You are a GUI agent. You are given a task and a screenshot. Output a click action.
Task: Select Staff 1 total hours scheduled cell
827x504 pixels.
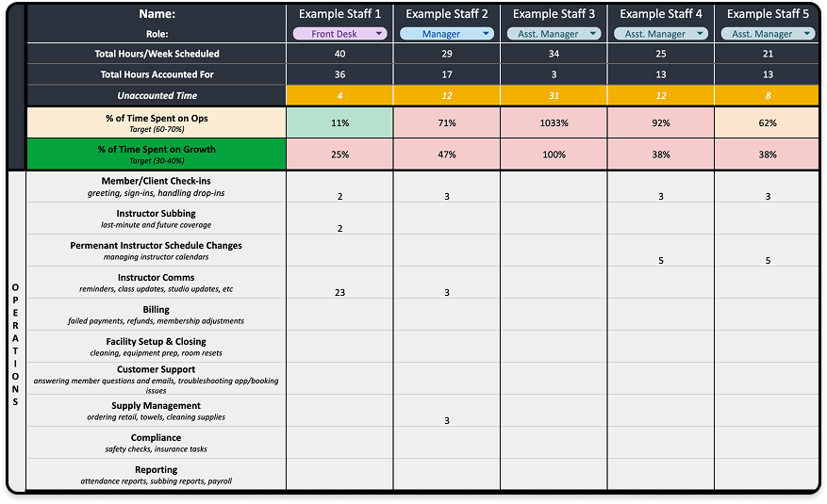point(339,54)
